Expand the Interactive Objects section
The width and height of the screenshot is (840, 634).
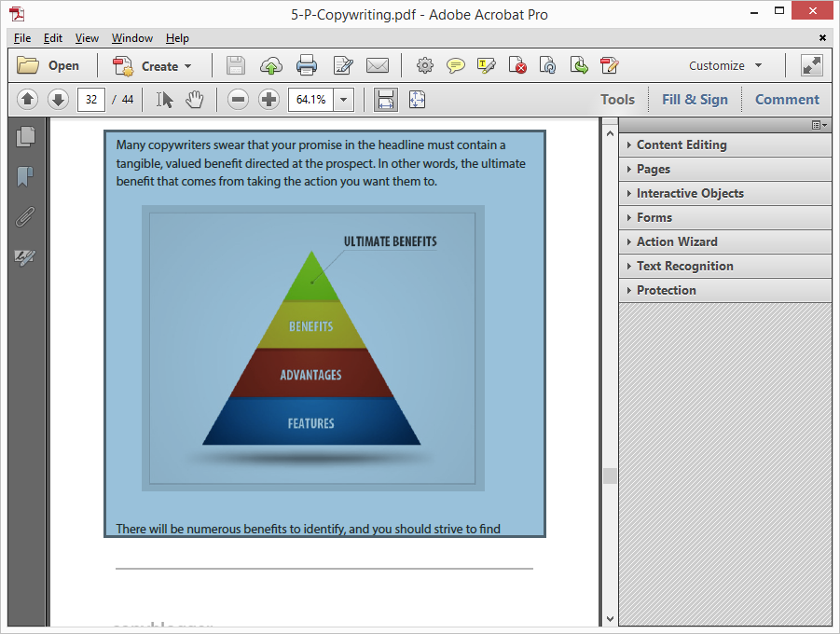(x=724, y=194)
